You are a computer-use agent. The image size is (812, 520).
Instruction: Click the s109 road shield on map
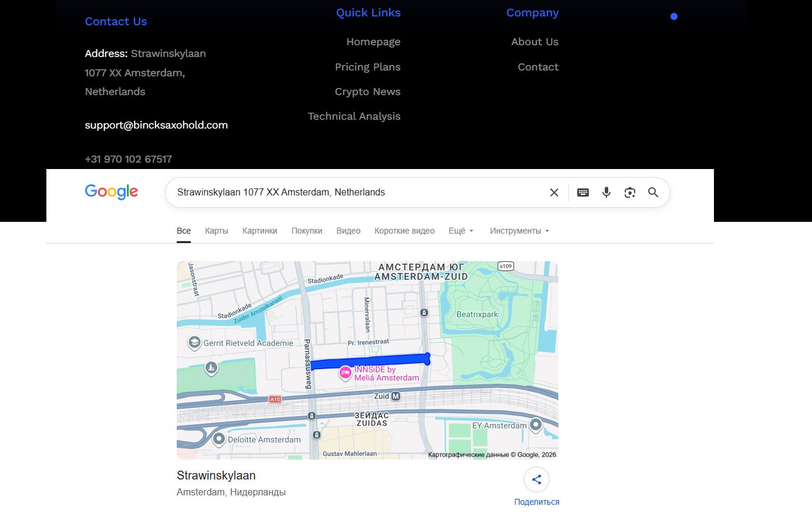[x=506, y=266]
